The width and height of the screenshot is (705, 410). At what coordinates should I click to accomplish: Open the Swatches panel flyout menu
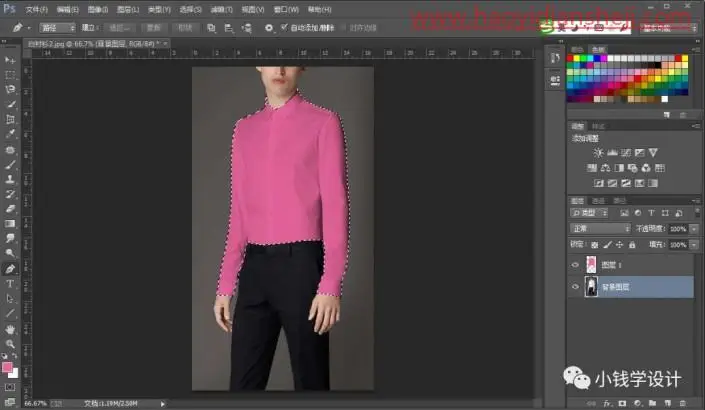click(696, 49)
